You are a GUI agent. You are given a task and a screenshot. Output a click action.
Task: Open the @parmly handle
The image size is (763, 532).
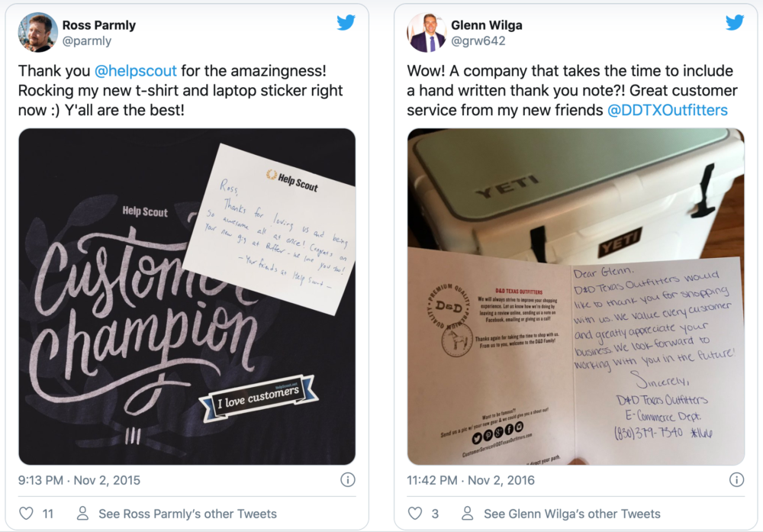click(x=87, y=41)
